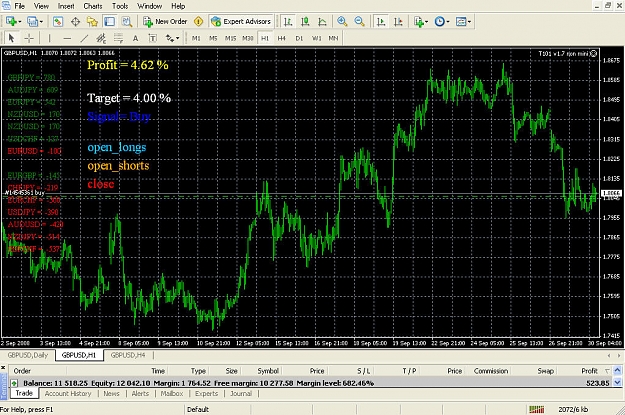This screenshot has width=625, height=415.
Task: Show the Data Window crosshair icon
Action: [x=75, y=22]
